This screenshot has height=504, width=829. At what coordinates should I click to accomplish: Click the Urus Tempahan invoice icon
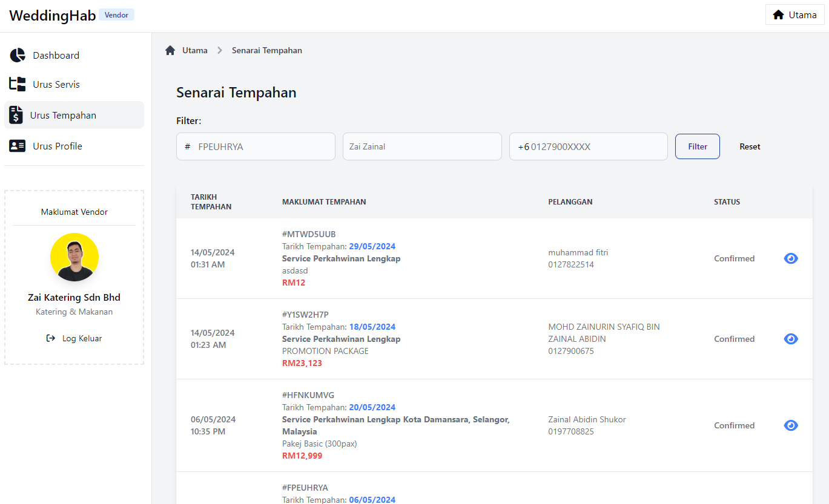(16, 115)
